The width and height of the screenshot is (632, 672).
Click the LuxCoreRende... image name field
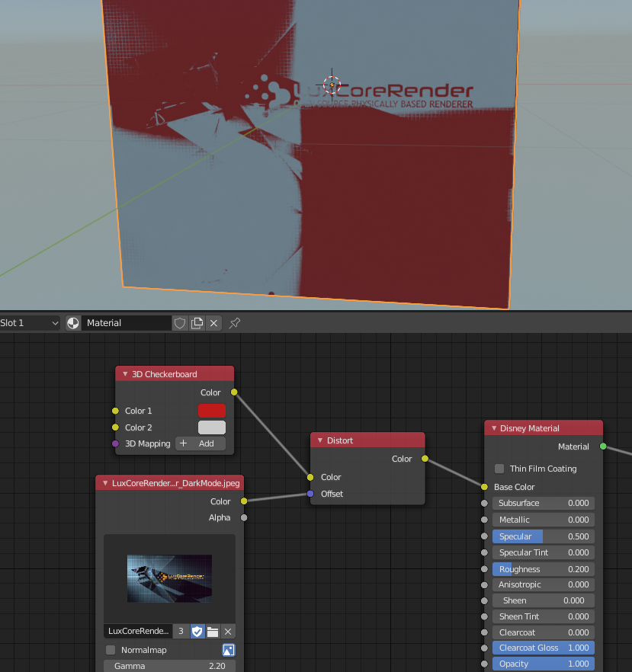(x=138, y=631)
